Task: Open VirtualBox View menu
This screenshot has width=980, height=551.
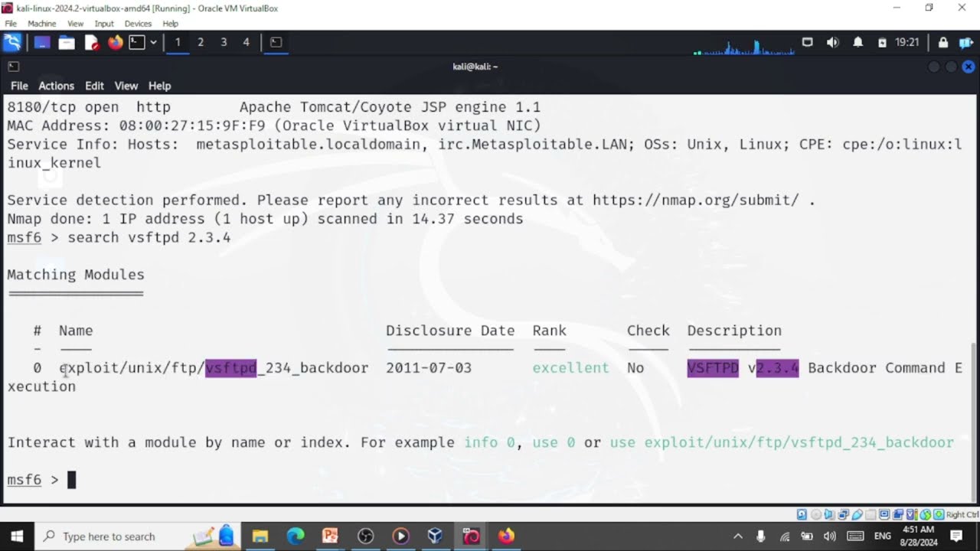Action: point(75,24)
